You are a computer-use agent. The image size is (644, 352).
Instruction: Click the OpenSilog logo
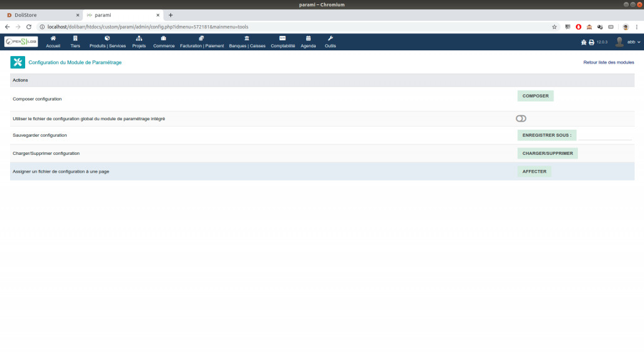(21, 42)
